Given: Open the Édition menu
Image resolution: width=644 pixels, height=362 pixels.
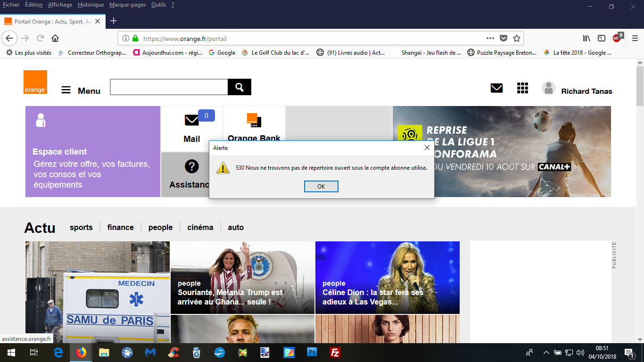Looking at the screenshot, I should pos(33,5).
